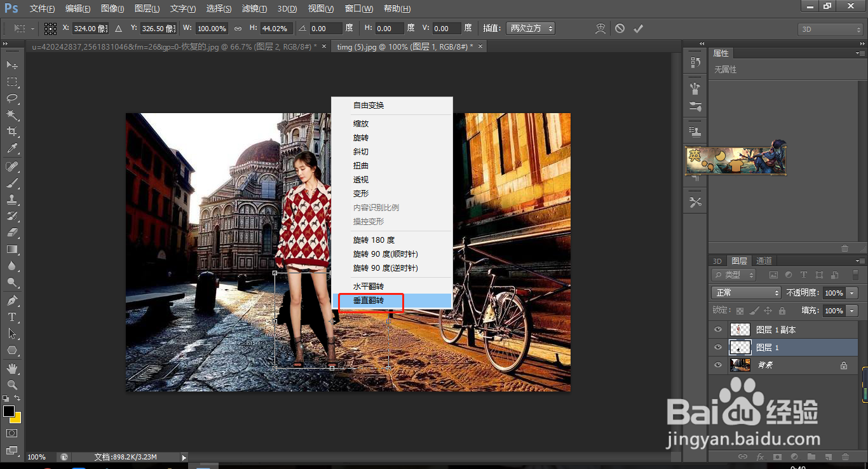Open the 3D workspace dropdown
The height and width of the screenshot is (469, 868).
[x=830, y=29]
